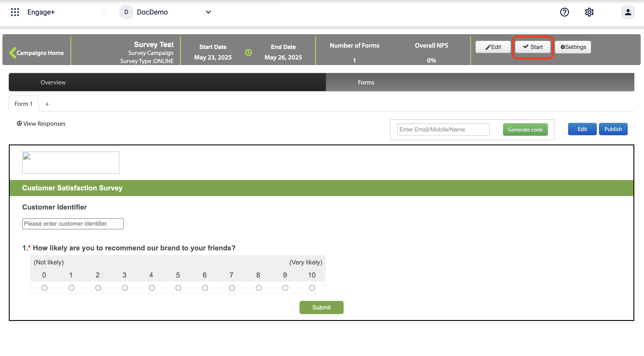Screen dimensions: 644x356
Task: Open the app launcher grid icon
Action: 15,12
